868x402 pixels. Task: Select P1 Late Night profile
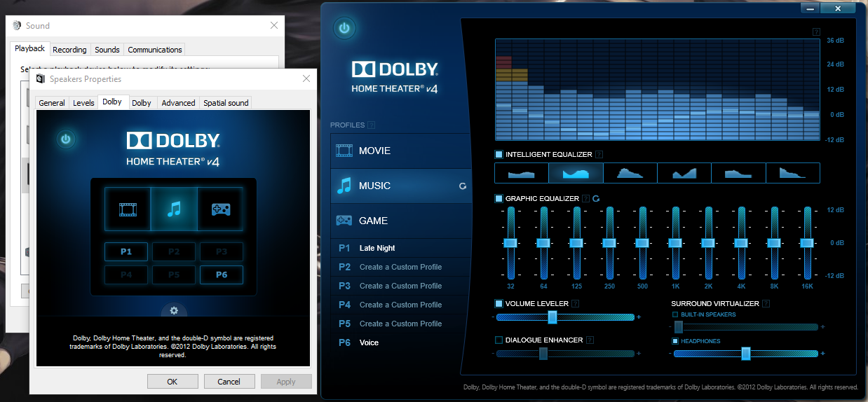tap(401, 248)
